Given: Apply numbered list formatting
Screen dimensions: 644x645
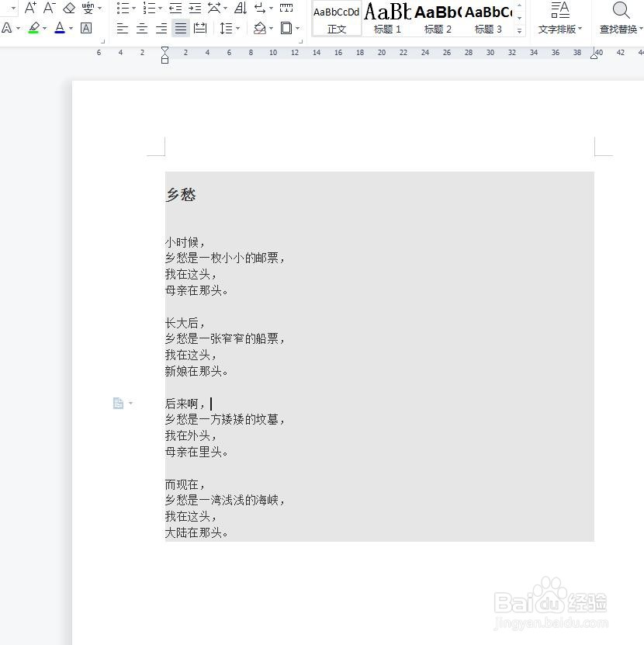Looking at the screenshot, I should click(x=149, y=8).
